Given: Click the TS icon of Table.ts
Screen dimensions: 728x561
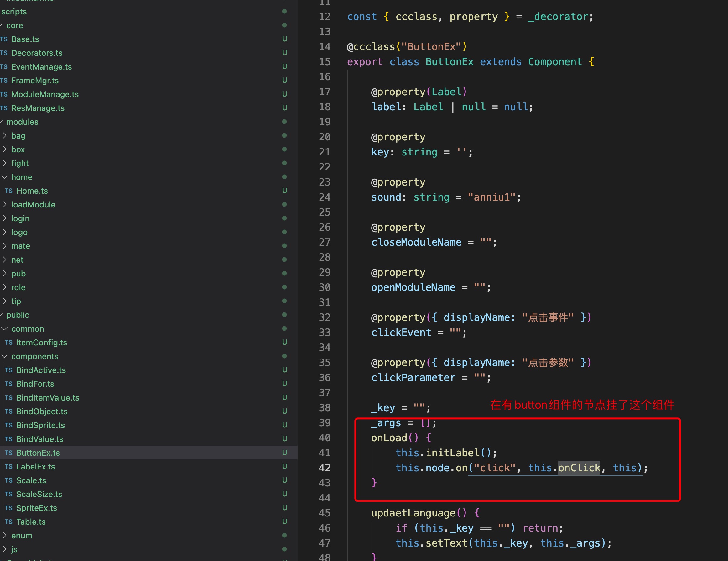Looking at the screenshot, I should [9, 522].
